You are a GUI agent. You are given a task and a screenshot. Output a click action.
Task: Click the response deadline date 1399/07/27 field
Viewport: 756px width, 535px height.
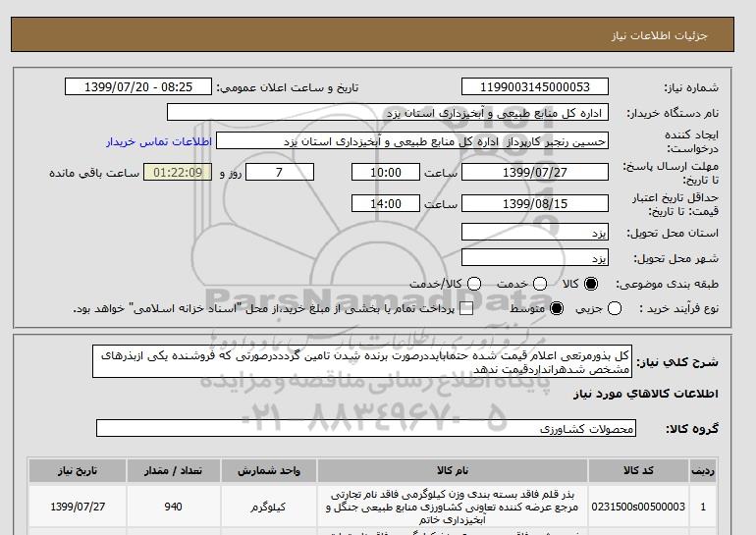[535, 172]
